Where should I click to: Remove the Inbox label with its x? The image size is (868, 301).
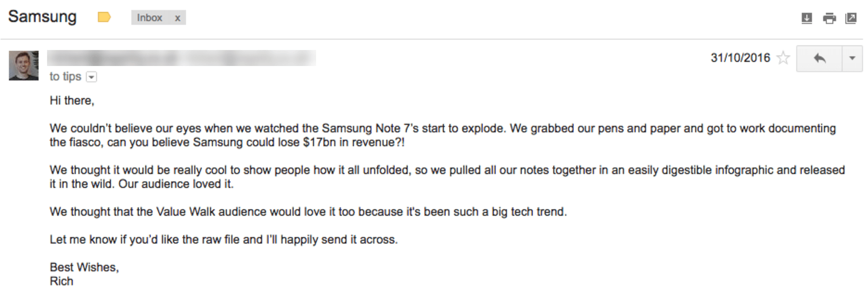177,18
